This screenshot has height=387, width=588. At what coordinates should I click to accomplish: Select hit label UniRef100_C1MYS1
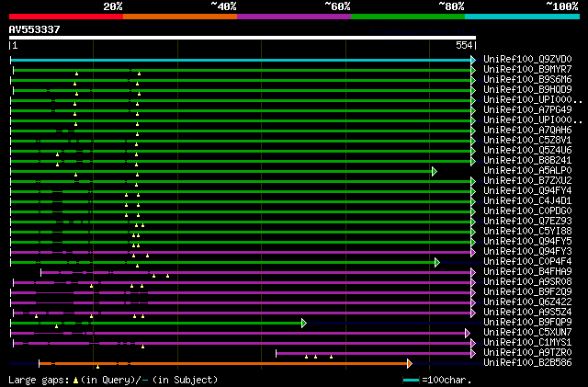(527, 343)
